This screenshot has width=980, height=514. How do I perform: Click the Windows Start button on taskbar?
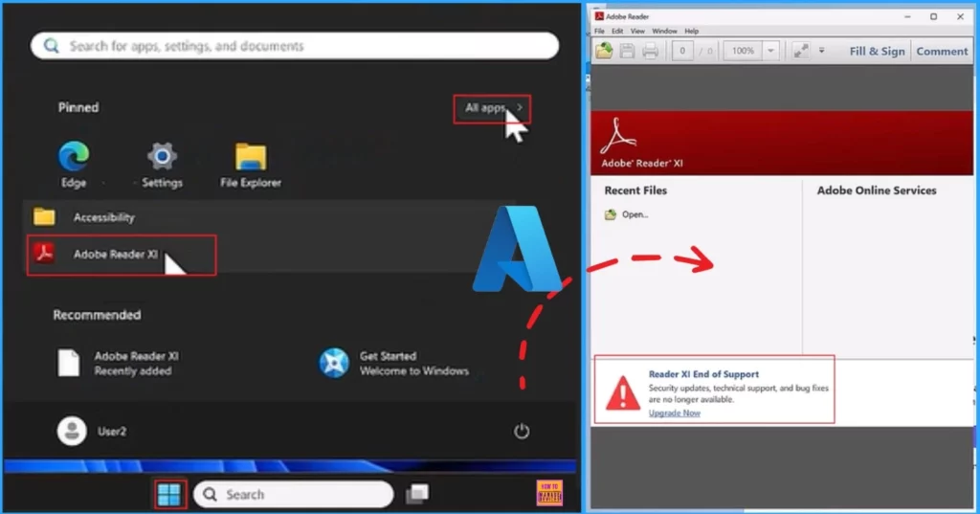click(169, 495)
